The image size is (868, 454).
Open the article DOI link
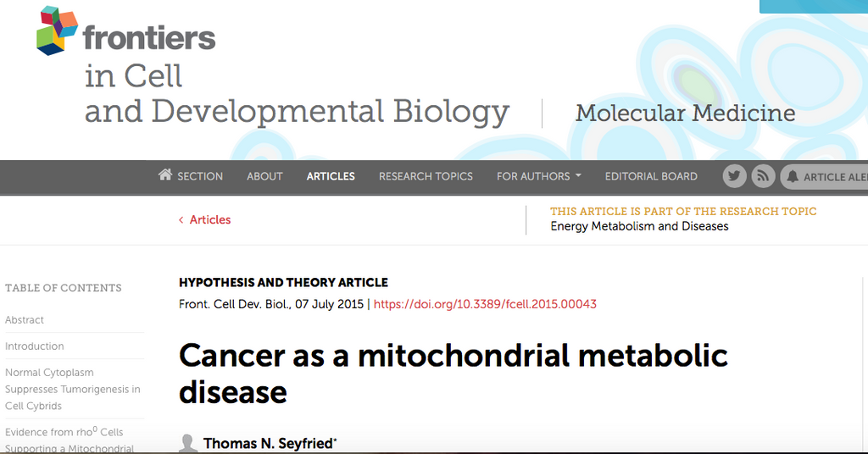pyautogui.click(x=485, y=303)
